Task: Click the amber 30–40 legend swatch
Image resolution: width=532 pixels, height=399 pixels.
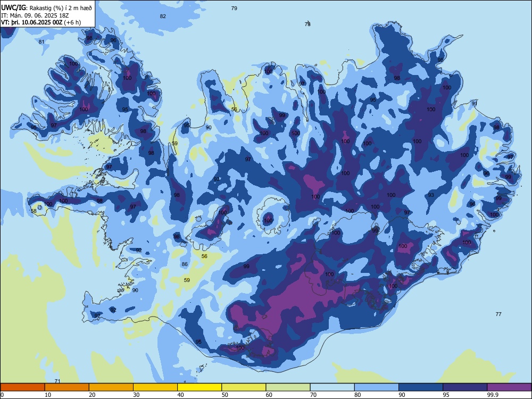Action: [x=155, y=387]
